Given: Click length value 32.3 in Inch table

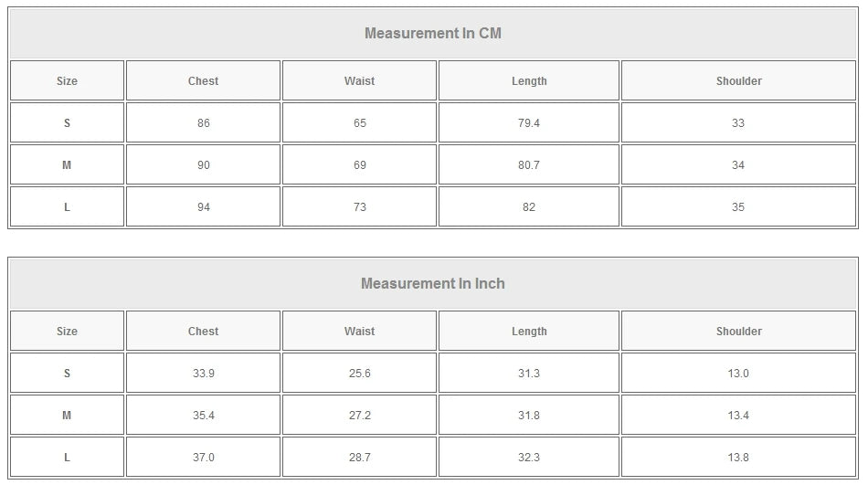Looking at the screenshot, I should coord(529,458).
